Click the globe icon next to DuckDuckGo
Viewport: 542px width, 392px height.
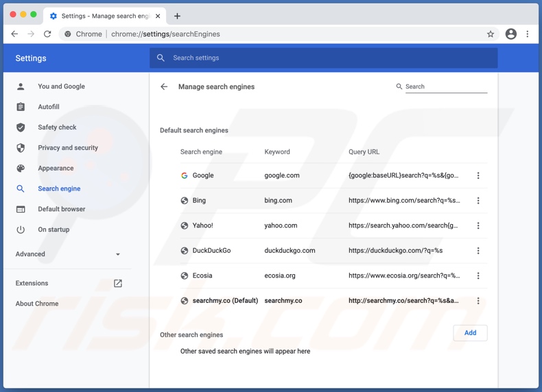click(185, 250)
